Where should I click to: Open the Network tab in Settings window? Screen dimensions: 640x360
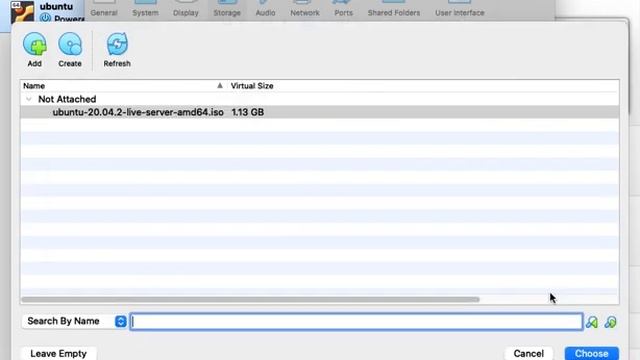point(305,9)
